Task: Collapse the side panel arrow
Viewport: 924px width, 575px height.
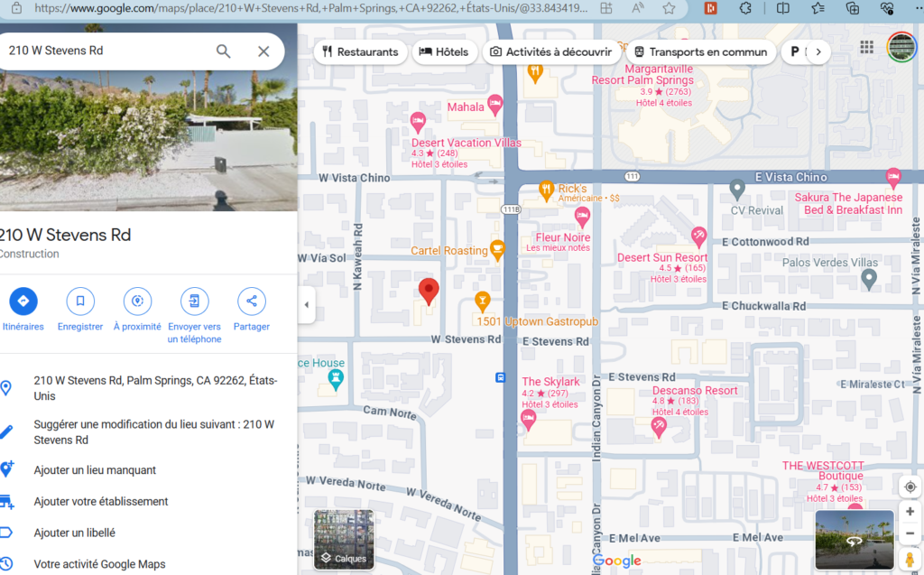Action: pos(307,305)
